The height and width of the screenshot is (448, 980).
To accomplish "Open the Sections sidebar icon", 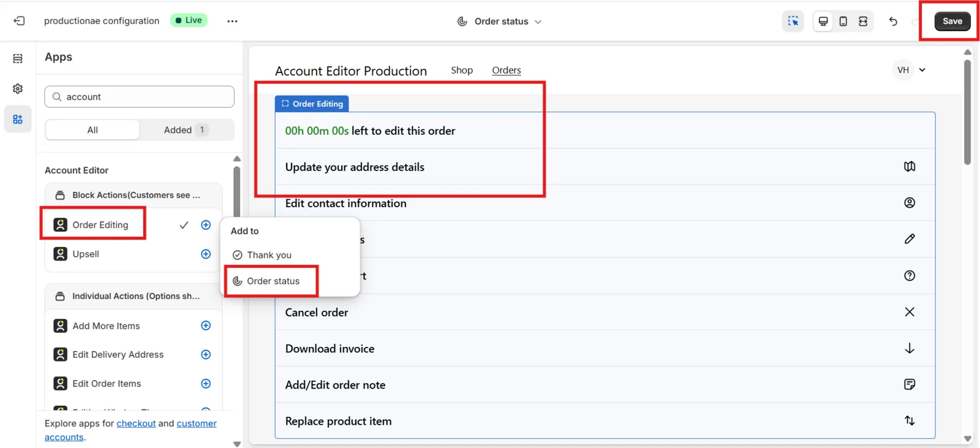I will (18, 58).
